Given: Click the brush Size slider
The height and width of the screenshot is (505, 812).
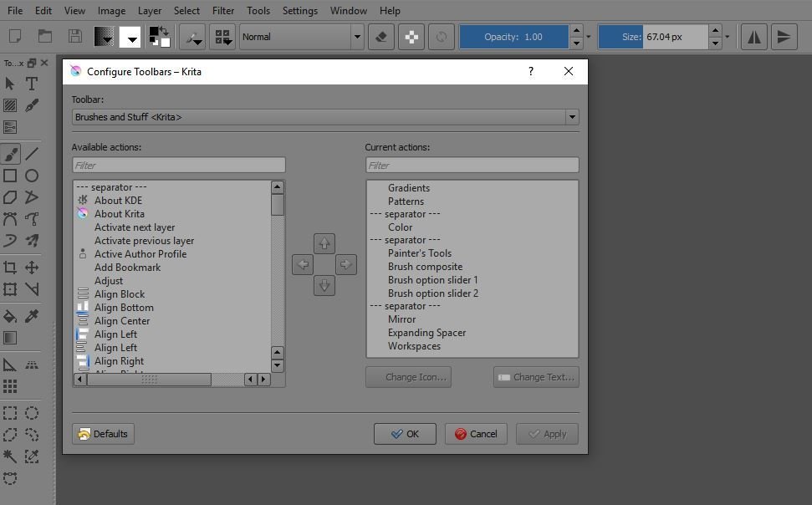Looking at the screenshot, I should pyautogui.click(x=653, y=37).
